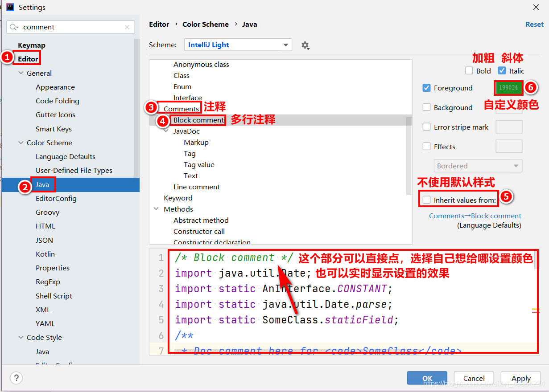This screenshot has width=549, height=392.
Task: Open the Foreground color swatch 199024
Action: pos(508,88)
